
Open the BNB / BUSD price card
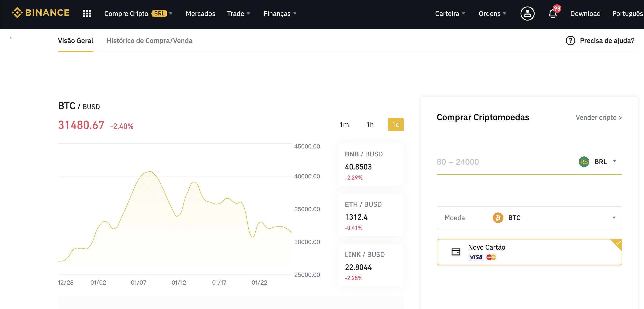tap(371, 165)
